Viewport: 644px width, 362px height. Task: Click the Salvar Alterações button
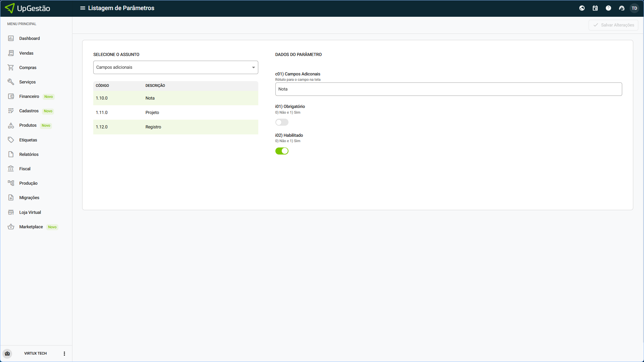pos(613,25)
